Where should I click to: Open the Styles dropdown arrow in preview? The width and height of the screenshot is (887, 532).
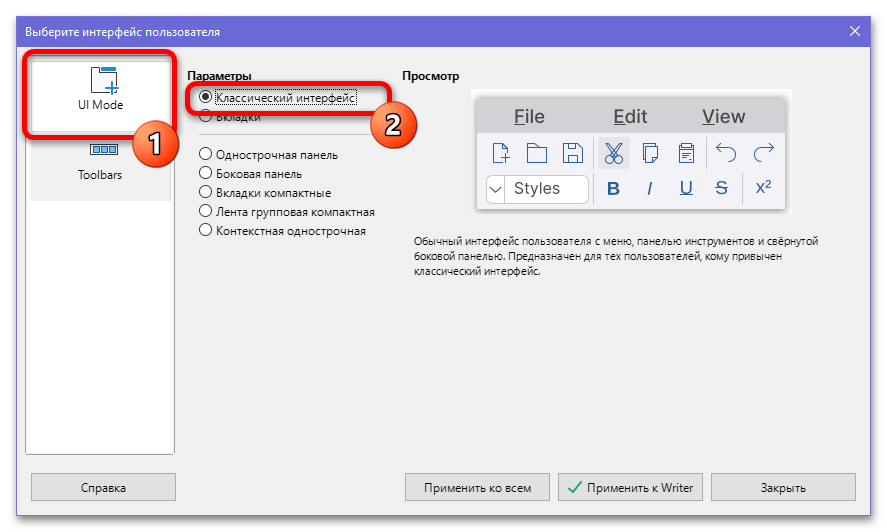(495, 189)
